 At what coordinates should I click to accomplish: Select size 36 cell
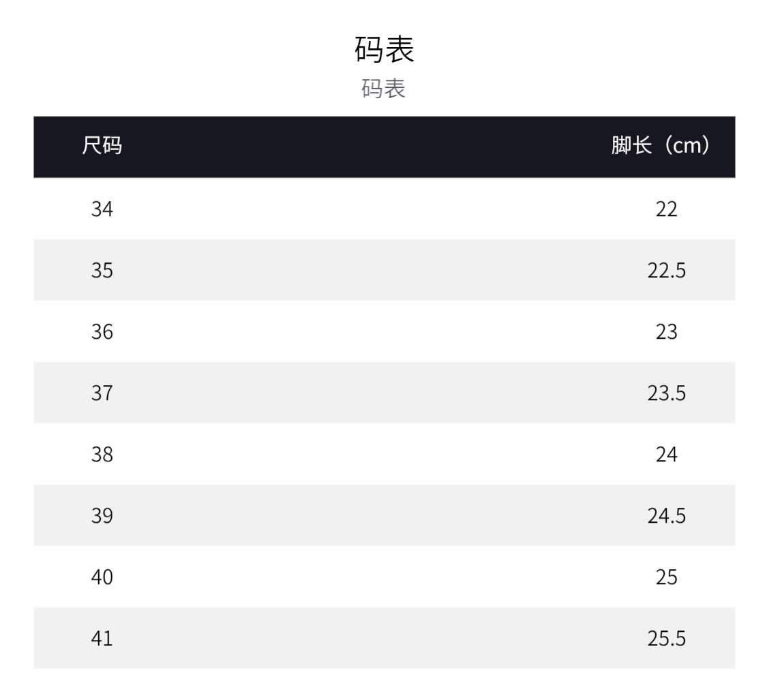click(x=102, y=331)
